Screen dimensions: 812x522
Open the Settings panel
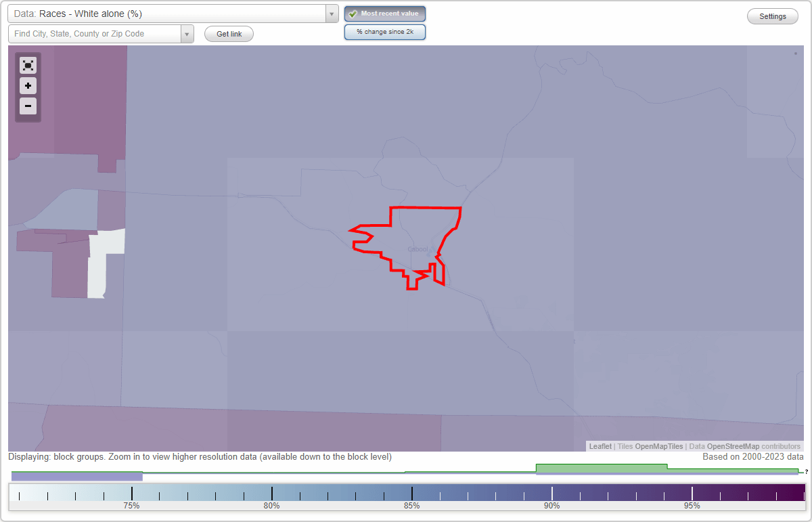coord(772,16)
